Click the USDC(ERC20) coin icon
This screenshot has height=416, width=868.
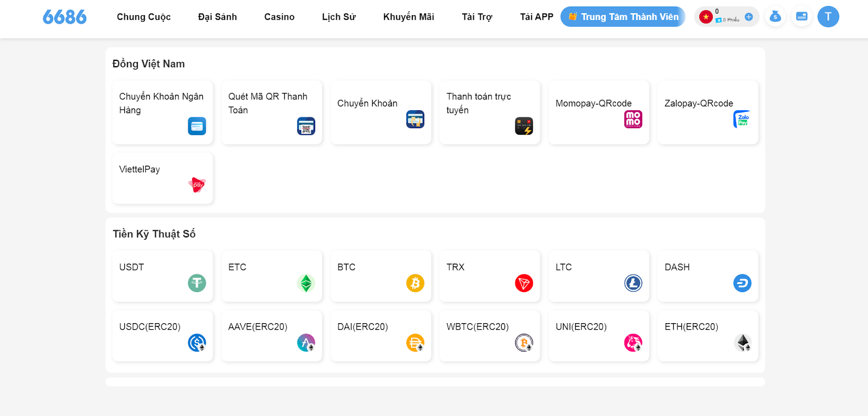coord(197,343)
